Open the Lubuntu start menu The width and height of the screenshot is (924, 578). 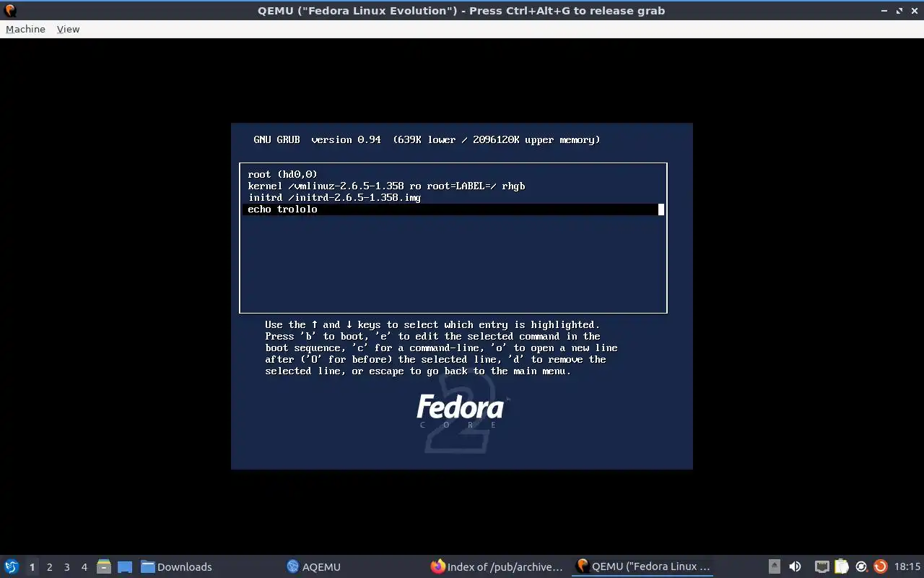point(12,566)
